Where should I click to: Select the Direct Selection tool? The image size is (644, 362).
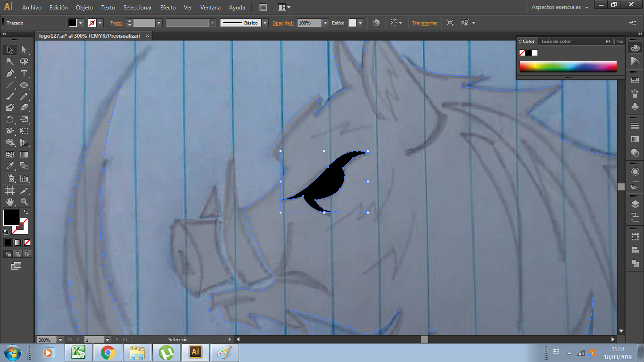(x=24, y=50)
